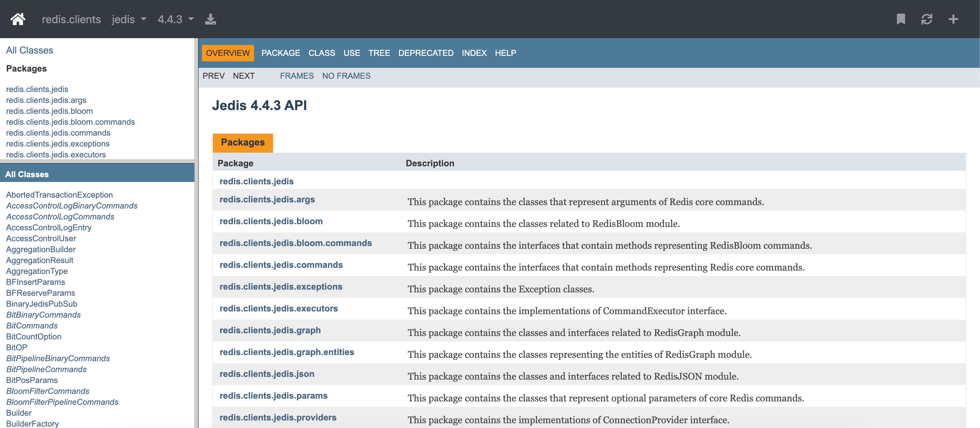The width and height of the screenshot is (980, 428).
Task: Switch to the PACKAGE tab
Action: pyautogui.click(x=280, y=53)
